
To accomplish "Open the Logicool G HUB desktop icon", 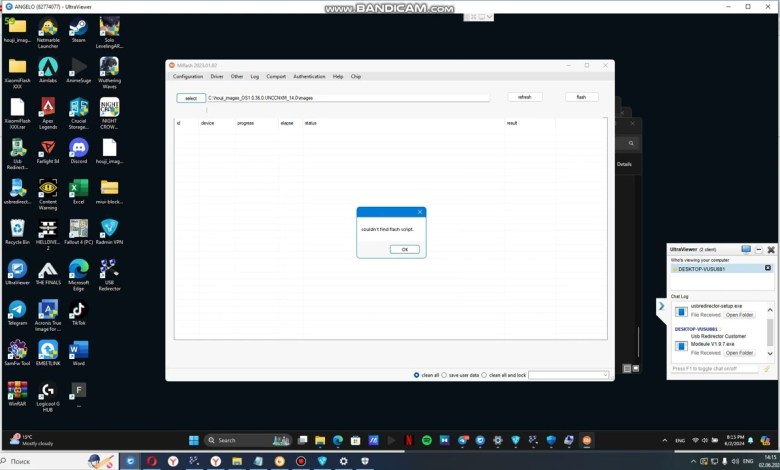I will 48,396.
